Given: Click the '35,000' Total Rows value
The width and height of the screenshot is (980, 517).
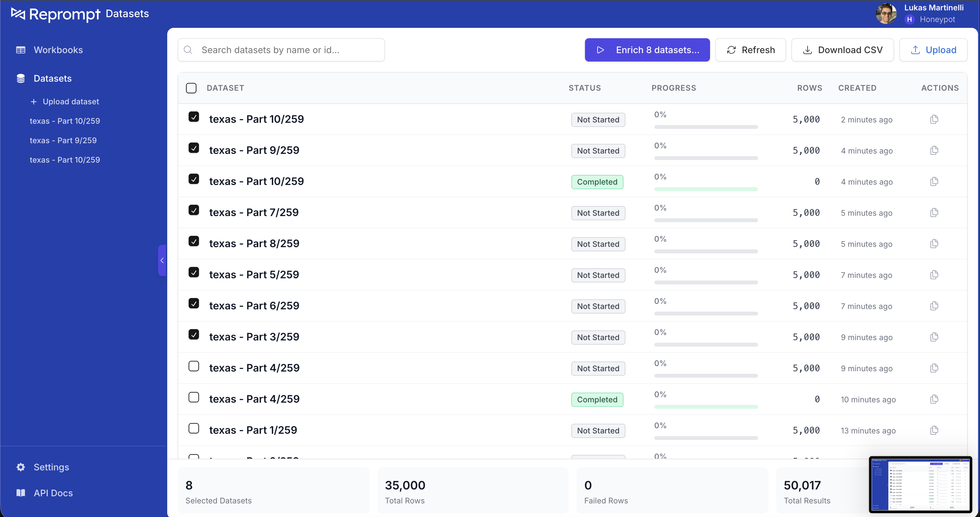Looking at the screenshot, I should tap(405, 485).
